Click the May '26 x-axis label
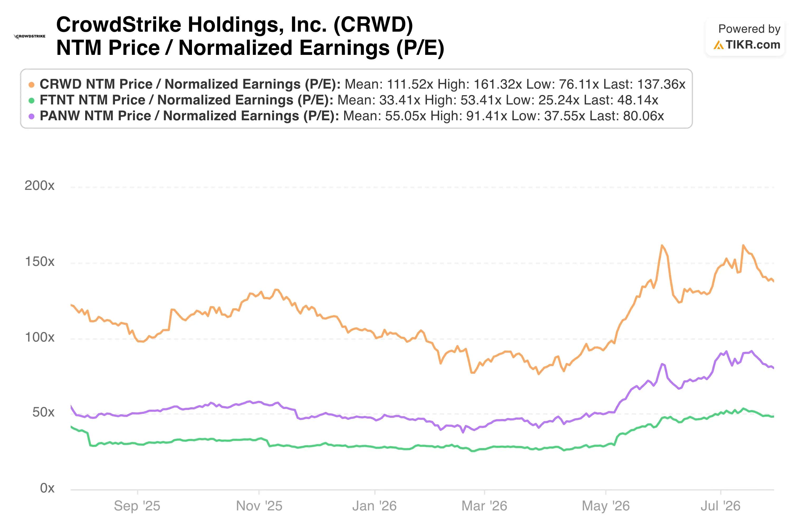The image size is (798, 532). click(606, 506)
